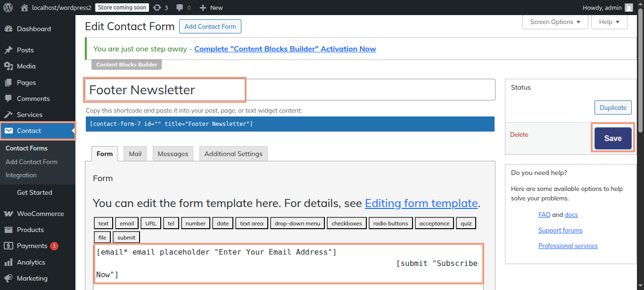Insert the text area form tag

(x=252, y=223)
